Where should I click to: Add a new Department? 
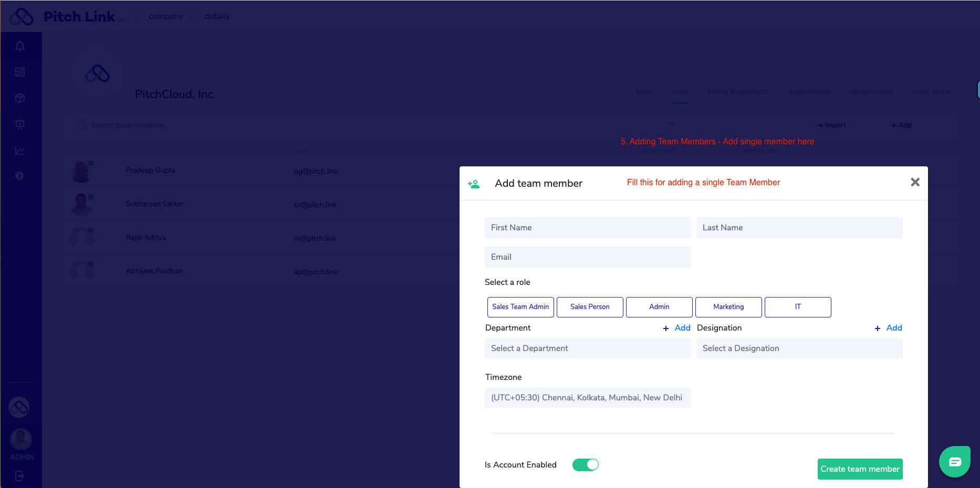tap(676, 328)
